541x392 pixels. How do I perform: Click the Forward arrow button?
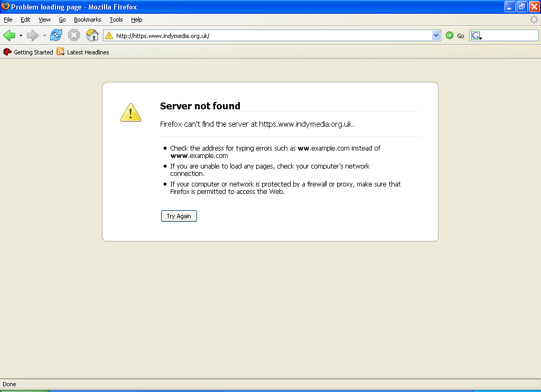[32, 35]
